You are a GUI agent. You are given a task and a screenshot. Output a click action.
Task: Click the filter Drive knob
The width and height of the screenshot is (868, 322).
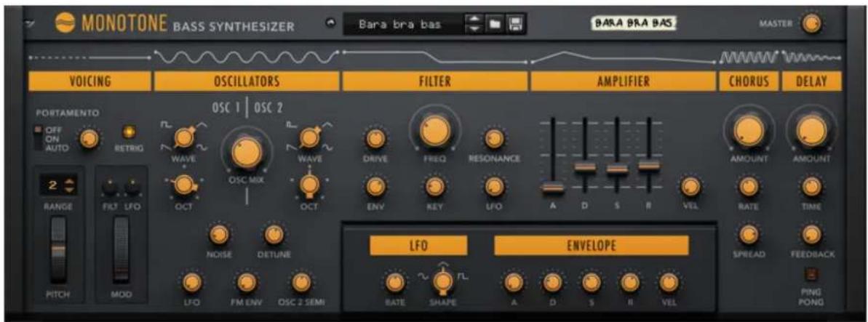(x=375, y=139)
